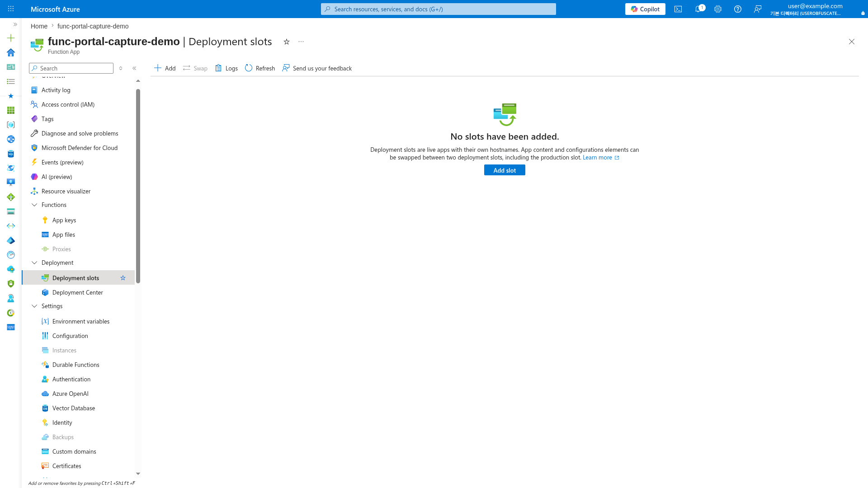Go to Home via sidebar house icon
Image resolution: width=868 pixels, height=488 pixels.
11,52
